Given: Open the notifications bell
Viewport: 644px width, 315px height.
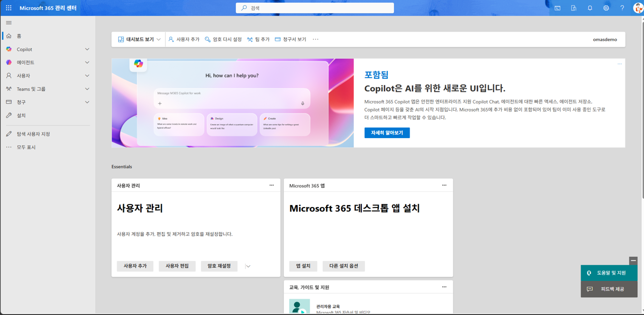Looking at the screenshot, I should 590,8.
